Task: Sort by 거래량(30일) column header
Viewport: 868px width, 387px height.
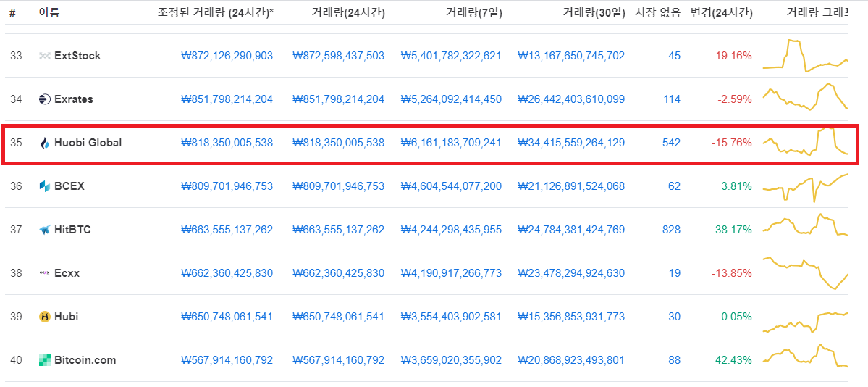Action: (594, 12)
